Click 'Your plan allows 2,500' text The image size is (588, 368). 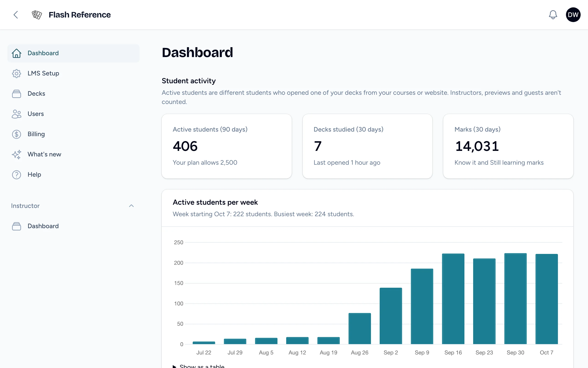click(205, 162)
